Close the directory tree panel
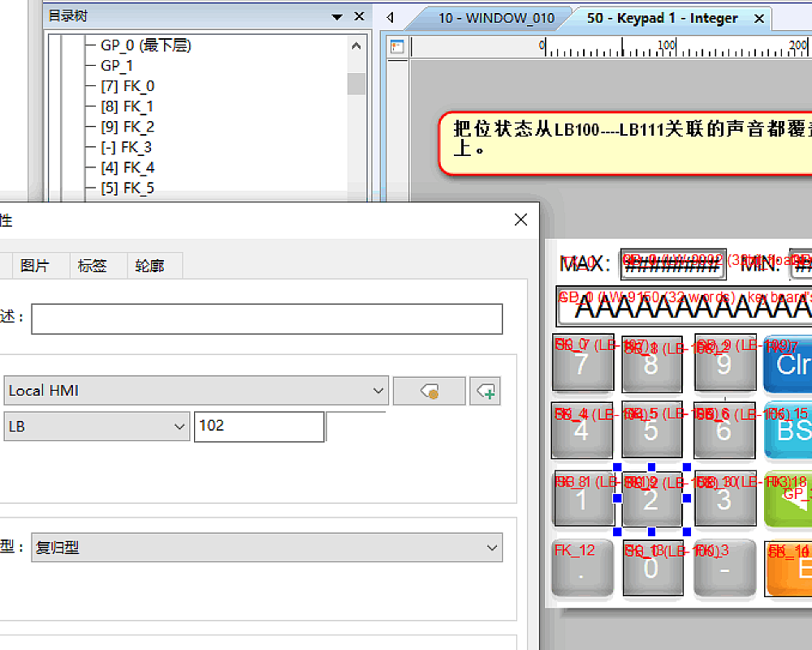The image size is (812, 650). pyautogui.click(x=358, y=16)
